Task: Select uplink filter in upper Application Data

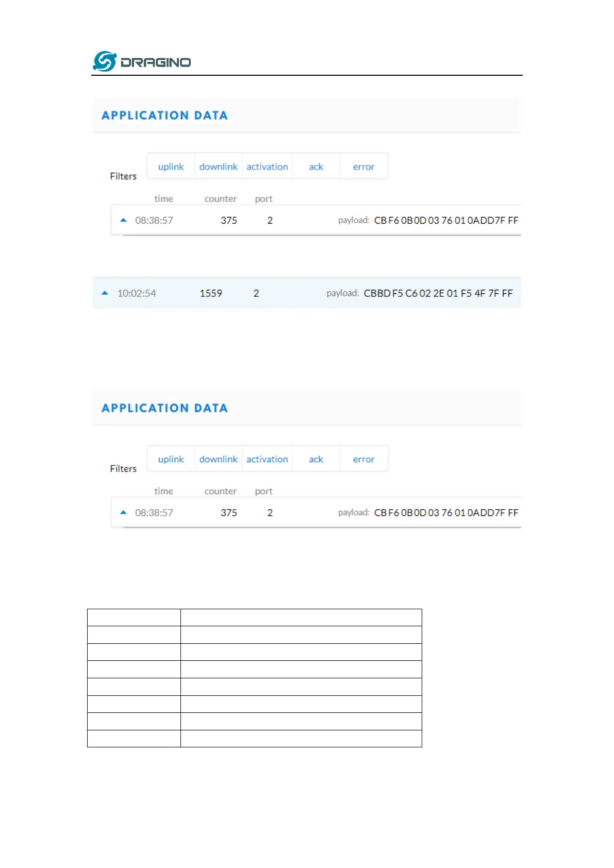Action: coord(171,166)
